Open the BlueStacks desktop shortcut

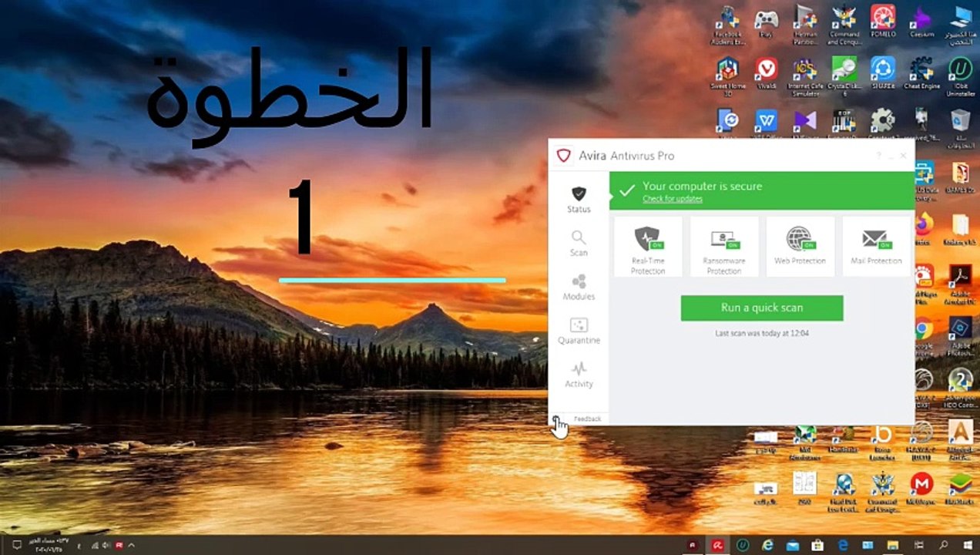click(961, 489)
